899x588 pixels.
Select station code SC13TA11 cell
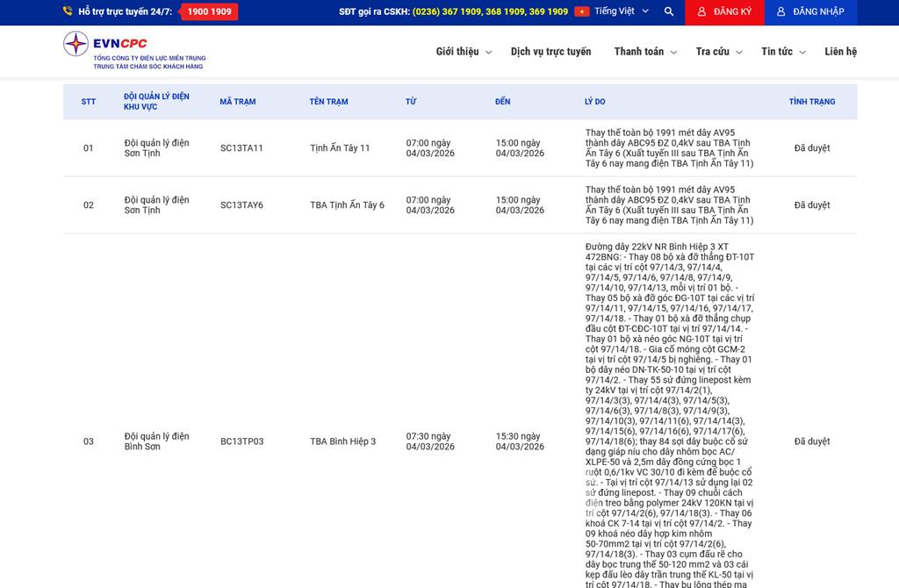(241, 148)
